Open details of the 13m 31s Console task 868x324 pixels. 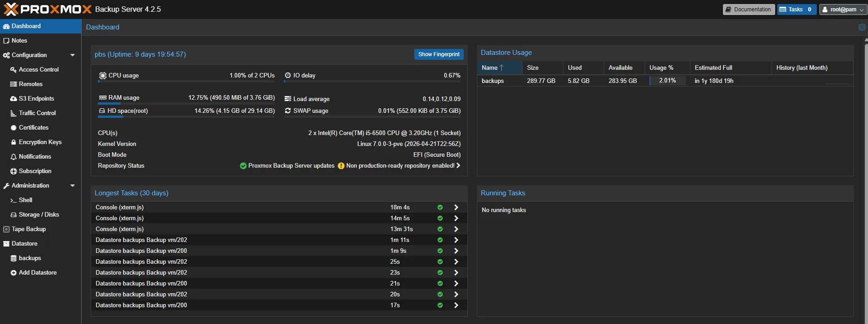click(456, 229)
